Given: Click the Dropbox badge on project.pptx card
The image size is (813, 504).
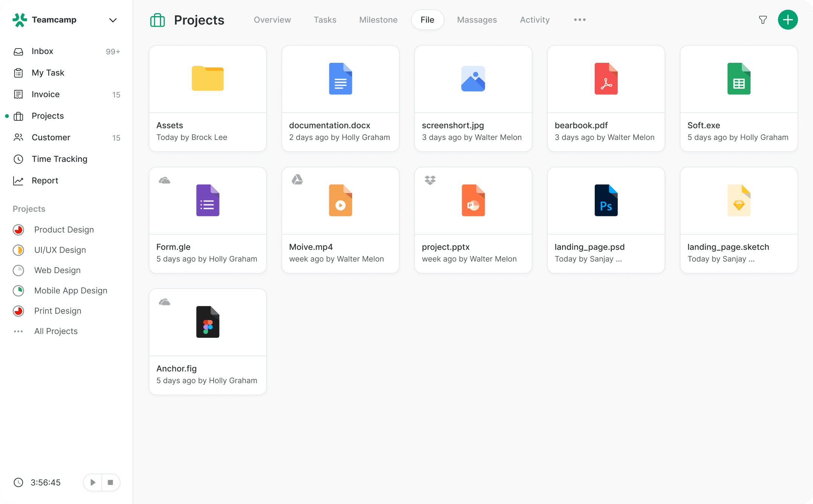Looking at the screenshot, I should (430, 180).
